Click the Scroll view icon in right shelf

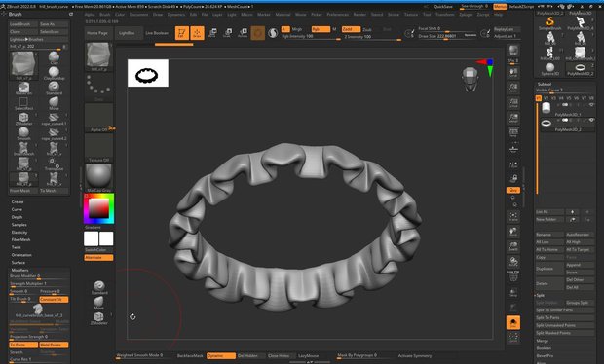pos(512,73)
